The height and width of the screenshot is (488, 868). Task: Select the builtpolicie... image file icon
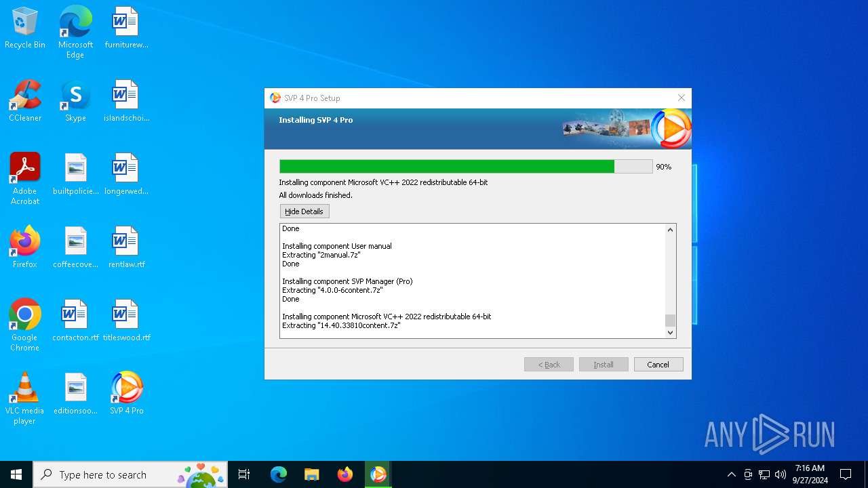(76, 175)
